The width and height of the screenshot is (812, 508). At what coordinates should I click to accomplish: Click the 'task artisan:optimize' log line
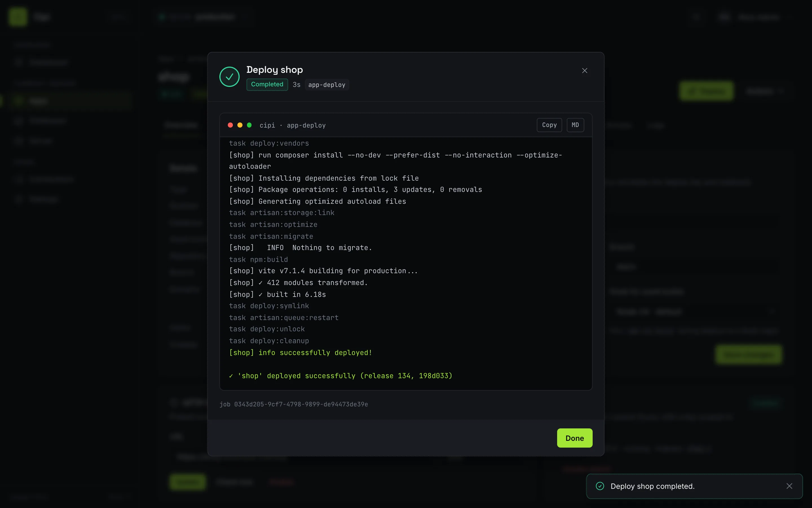tap(273, 224)
